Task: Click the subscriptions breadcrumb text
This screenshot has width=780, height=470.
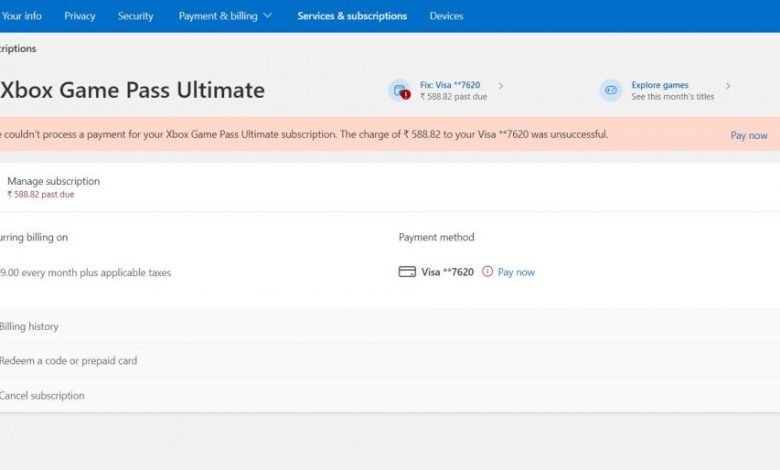Action: click(18, 49)
